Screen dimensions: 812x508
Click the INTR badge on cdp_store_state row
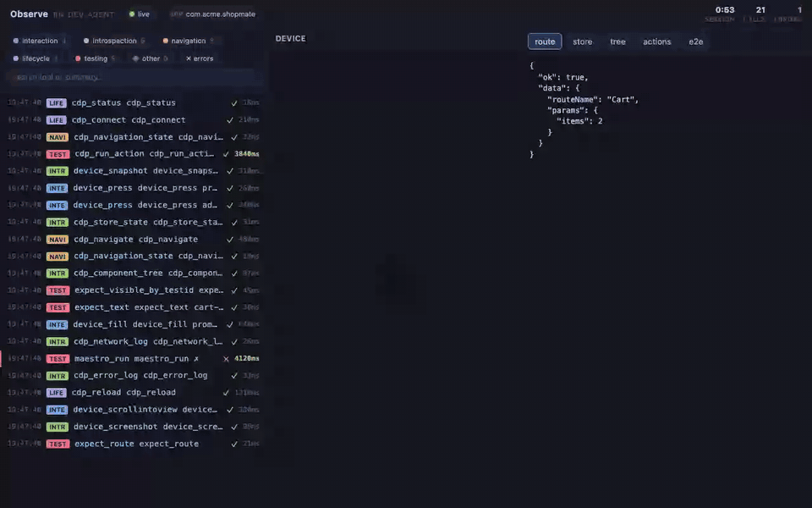[x=57, y=223]
